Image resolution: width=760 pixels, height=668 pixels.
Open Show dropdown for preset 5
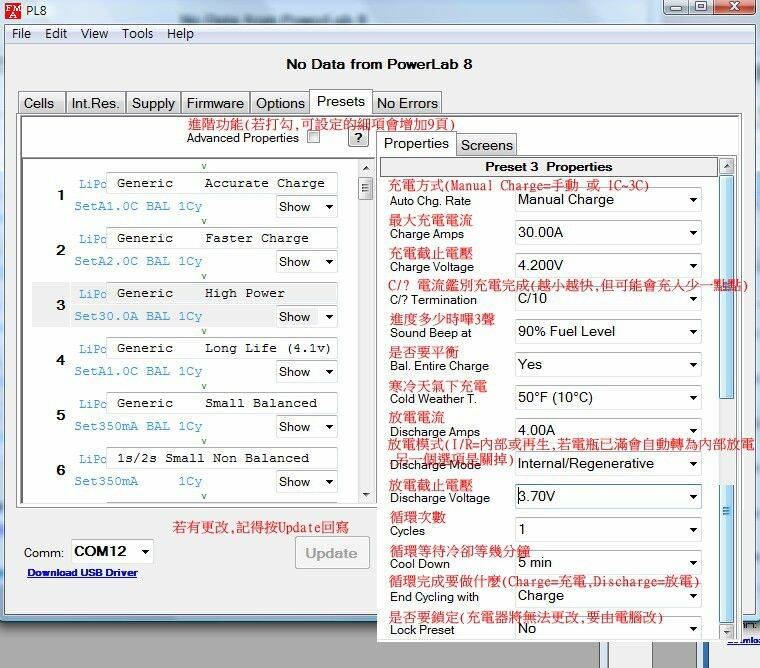[306, 427]
